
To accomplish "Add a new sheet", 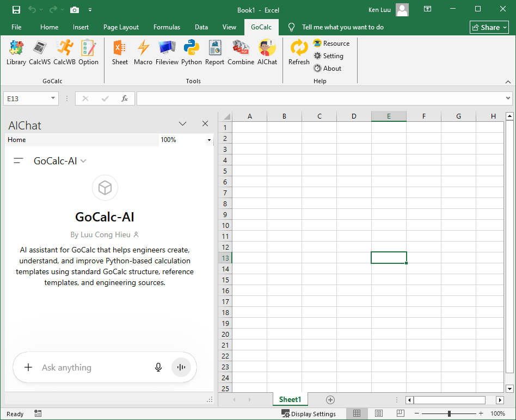I will coord(330,400).
